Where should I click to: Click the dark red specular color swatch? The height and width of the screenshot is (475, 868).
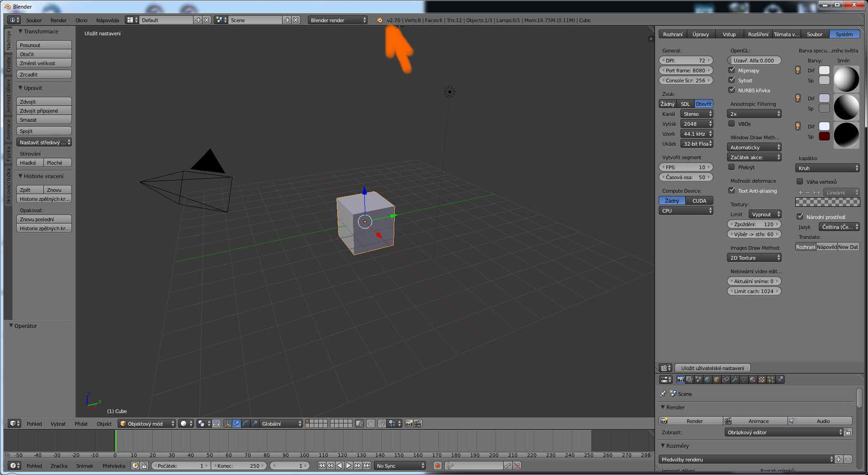pyautogui.click(x=824, y=136)
